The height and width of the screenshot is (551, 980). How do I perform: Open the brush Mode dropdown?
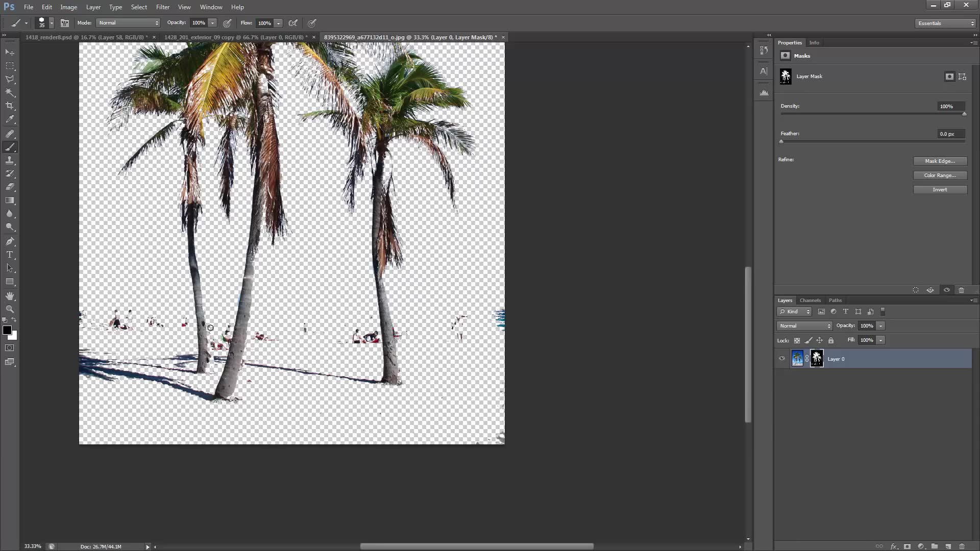pos(128,23)
